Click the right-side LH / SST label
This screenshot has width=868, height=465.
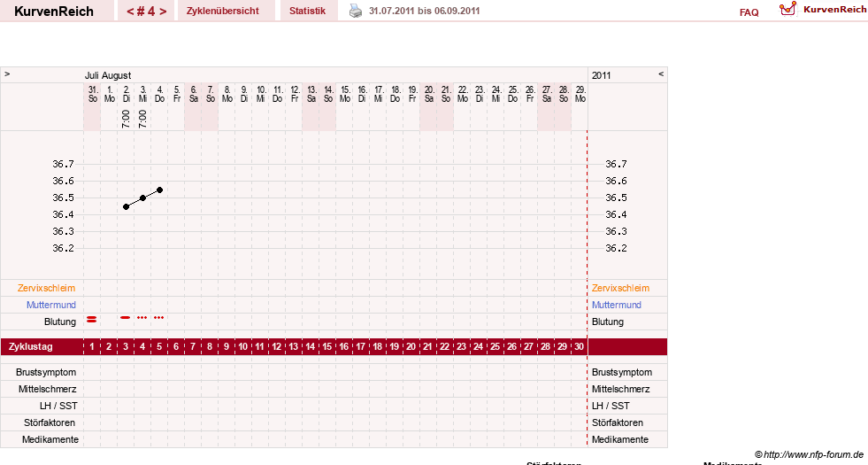[611, 406]
